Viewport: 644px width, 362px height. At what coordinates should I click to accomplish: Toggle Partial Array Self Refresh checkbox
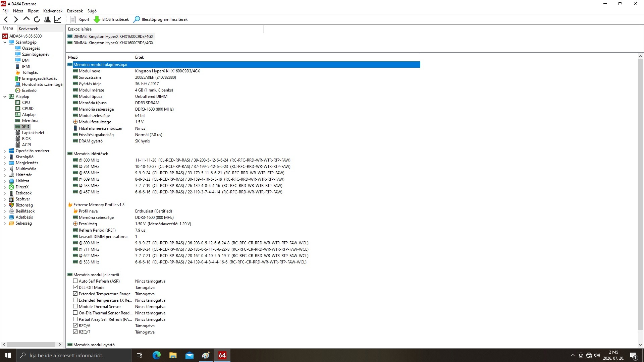(x=75, y=319)
